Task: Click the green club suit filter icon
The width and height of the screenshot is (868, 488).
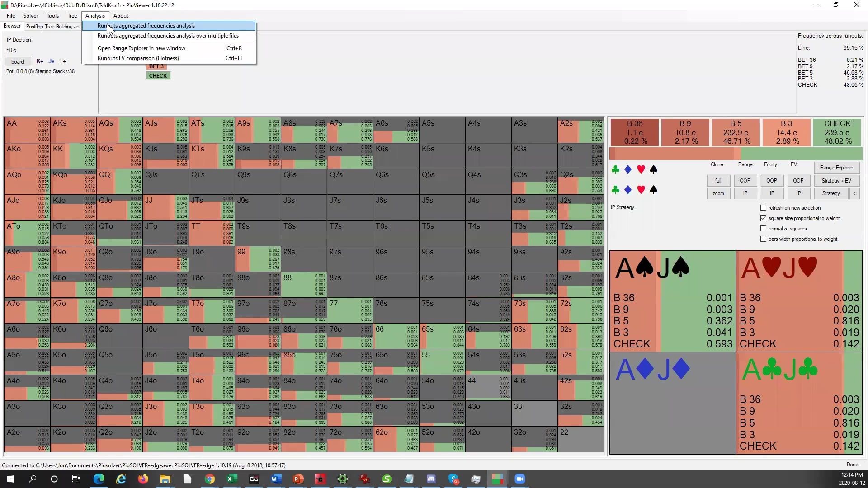Action: [x=616, y=169]
